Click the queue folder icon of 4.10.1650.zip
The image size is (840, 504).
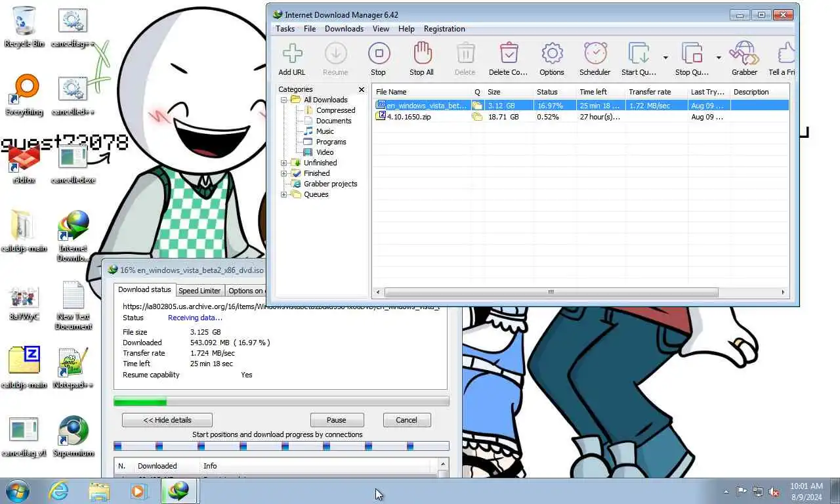pyautogui.click(x=477, y=117)
